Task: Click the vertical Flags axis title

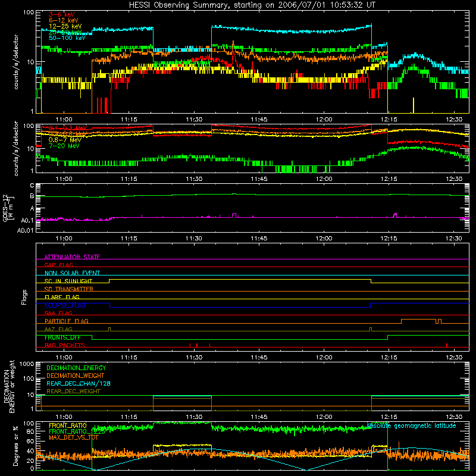Action: [x=24, y=297]
